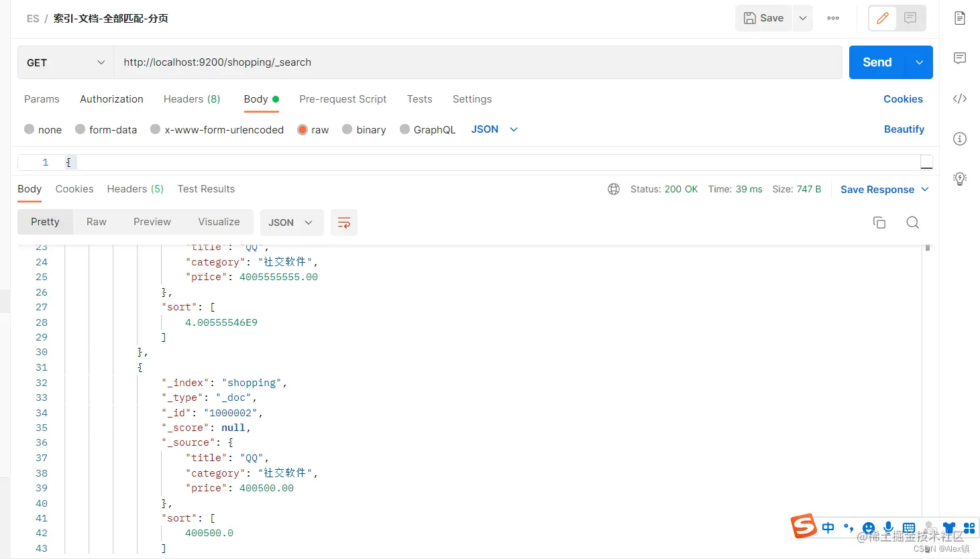Screen dimensions: 980x559
Task: Open code snippet icon in right sidebar
Action: [960, 99]
